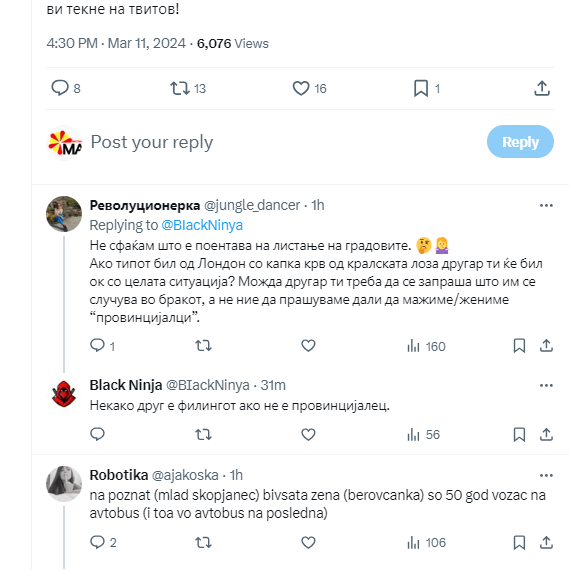This screenshot has width=569, height=570.
Task: Toggle like on Robotika's reply
Action: point(308,543)
